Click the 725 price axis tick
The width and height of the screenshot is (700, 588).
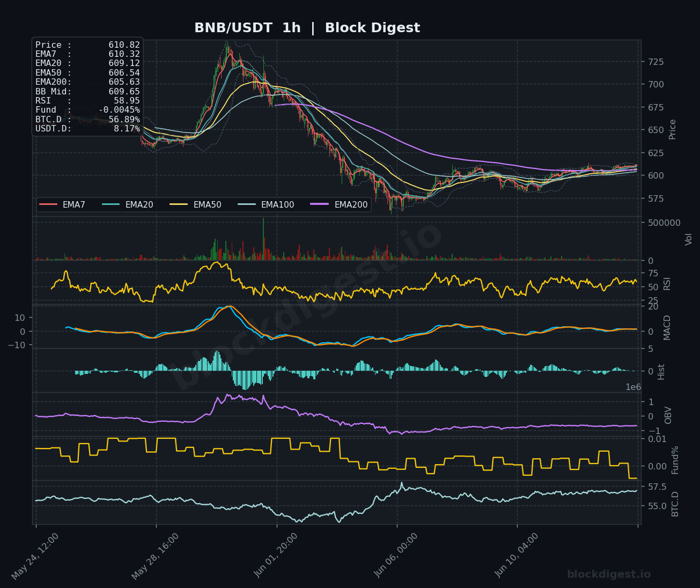655,62
